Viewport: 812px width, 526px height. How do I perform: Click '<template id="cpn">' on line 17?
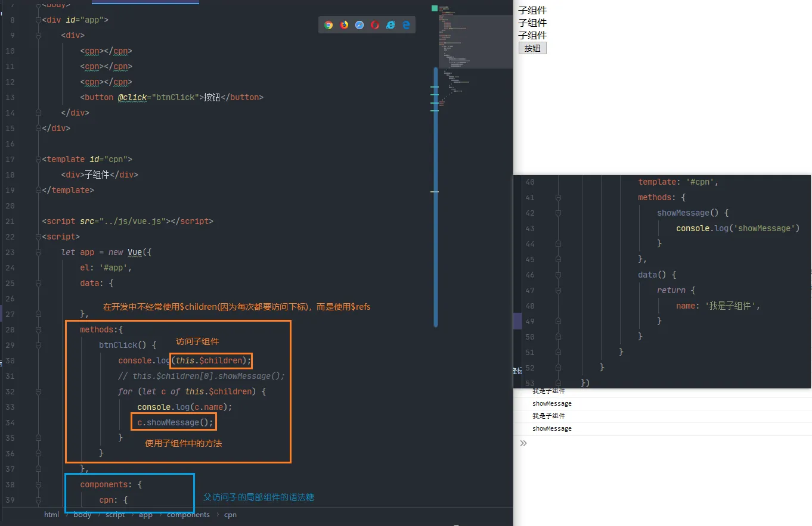click(x=87, y=159)
